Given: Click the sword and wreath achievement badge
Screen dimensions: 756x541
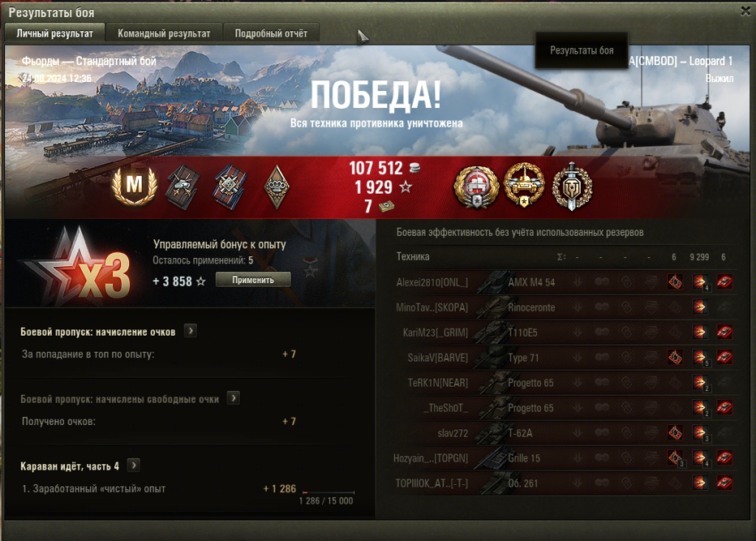Looking at the screenshot, I should pyautogui.click(x=572, y=186).
